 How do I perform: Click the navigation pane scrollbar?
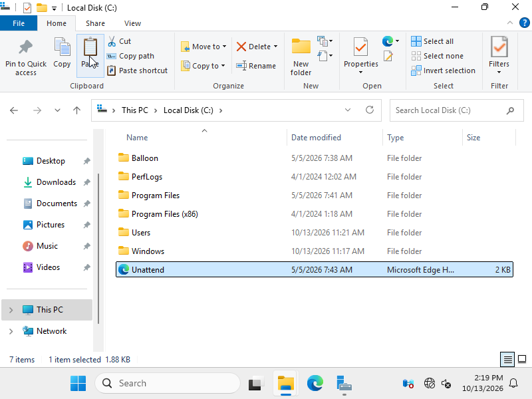98,248
